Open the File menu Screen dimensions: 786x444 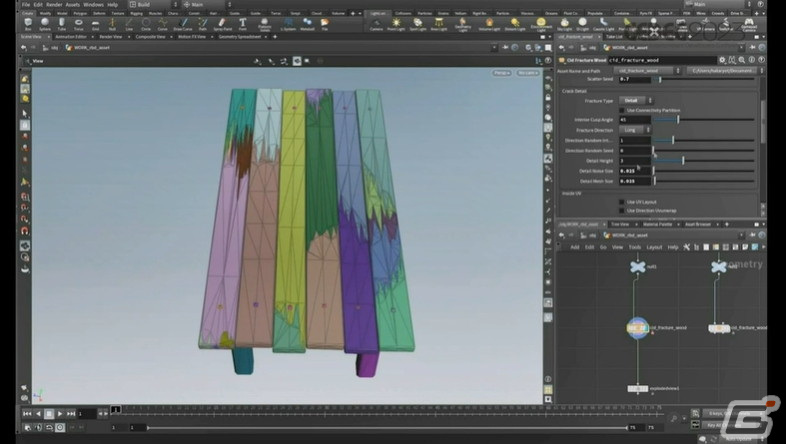[26, 5]
